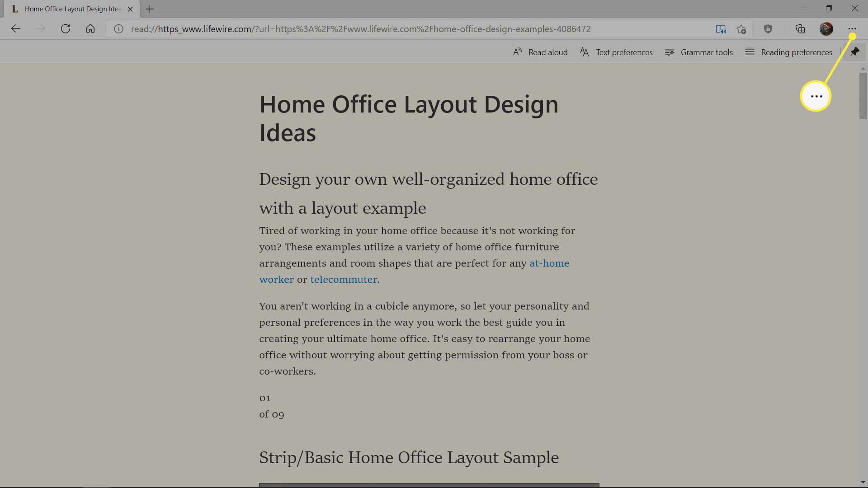Click the Reader View pin icon
The width and height of the screenshot is (868, 488).
(854, 52)
